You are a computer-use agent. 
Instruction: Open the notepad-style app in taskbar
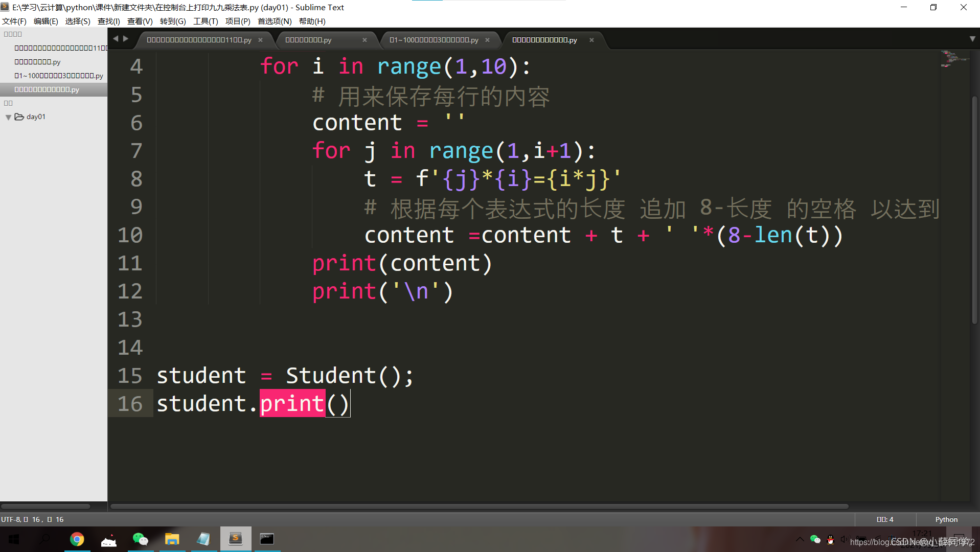click(204, 539)
